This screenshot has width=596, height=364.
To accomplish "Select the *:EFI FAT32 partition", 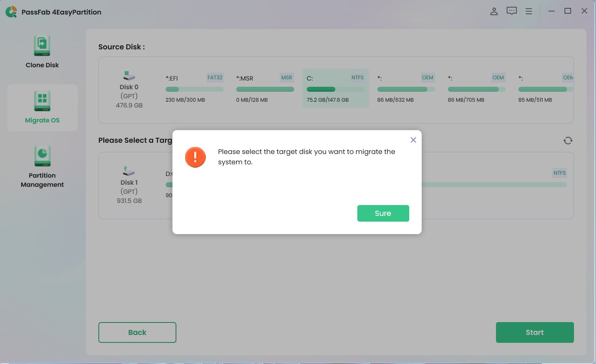I will (x=194, y=88).
